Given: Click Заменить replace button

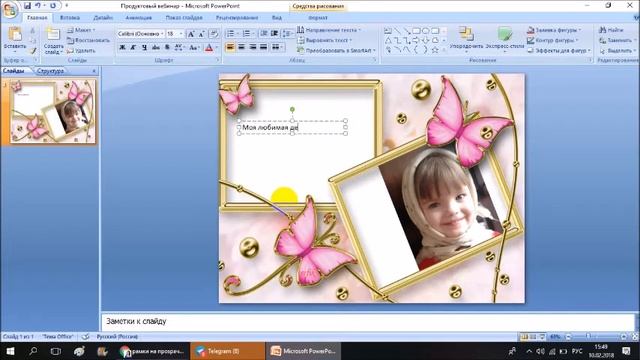Looking at the screenshot, I should coord(617,40).
